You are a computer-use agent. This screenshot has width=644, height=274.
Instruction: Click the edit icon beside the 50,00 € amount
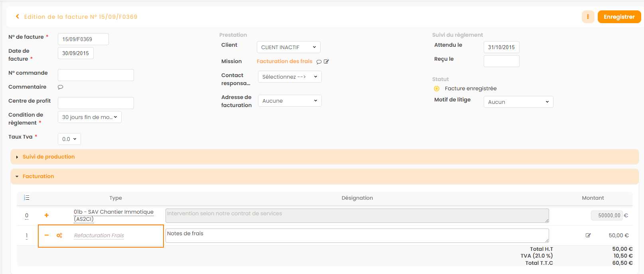pos(588,235)
